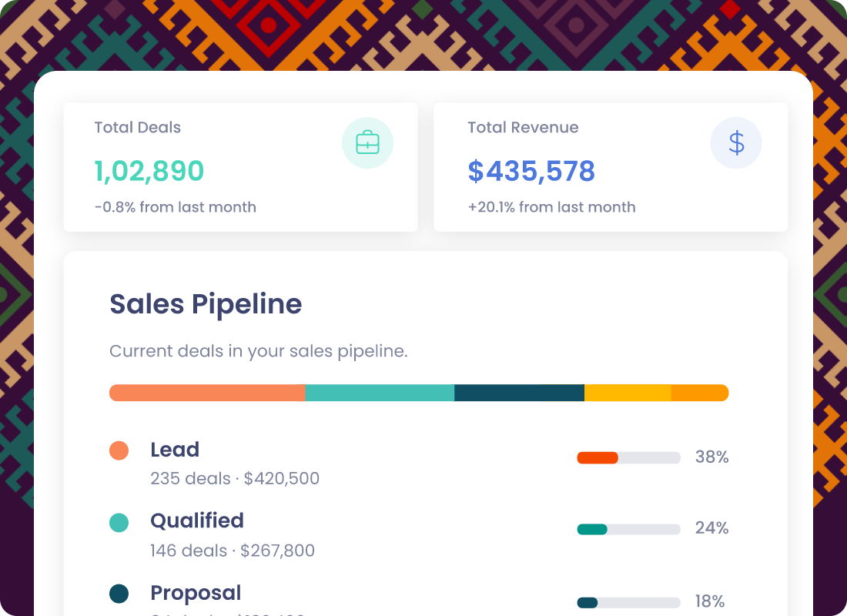Click the Total Deals card title
Screen dimensions: 847x616
pos(138,128)
